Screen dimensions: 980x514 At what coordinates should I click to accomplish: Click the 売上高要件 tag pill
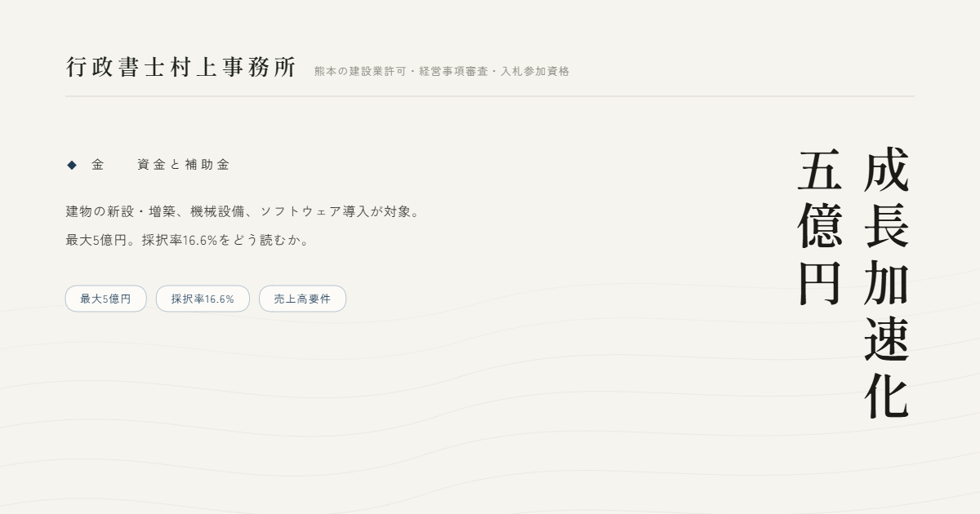(302, 299)
